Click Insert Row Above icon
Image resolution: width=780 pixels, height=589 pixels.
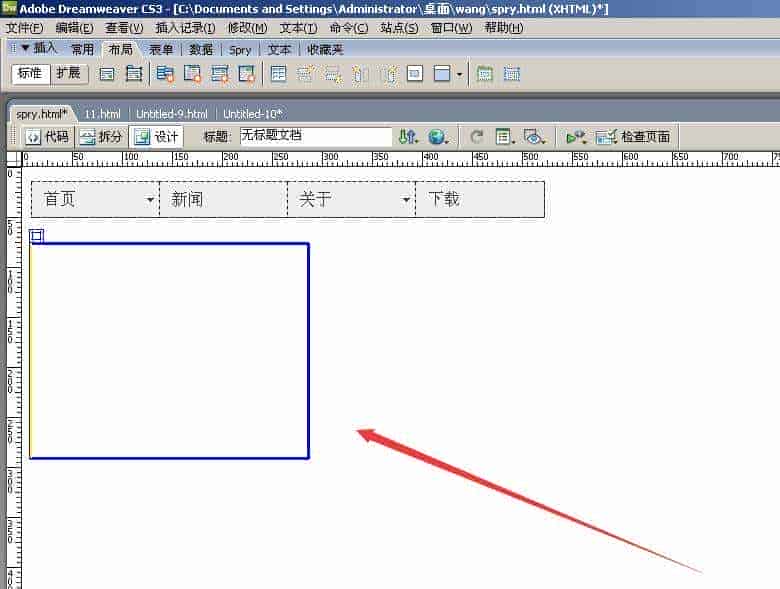click(306, 74)
